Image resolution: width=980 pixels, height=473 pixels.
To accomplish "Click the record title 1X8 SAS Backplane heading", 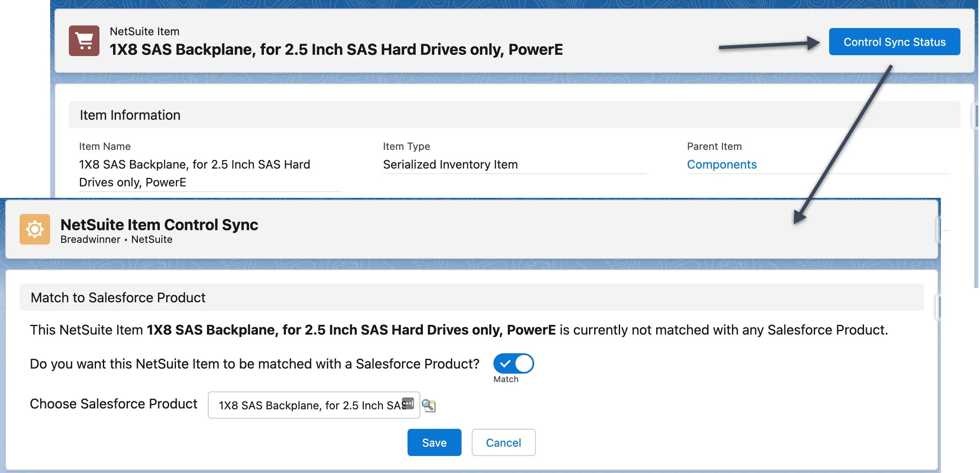I will tap(336, 49).
